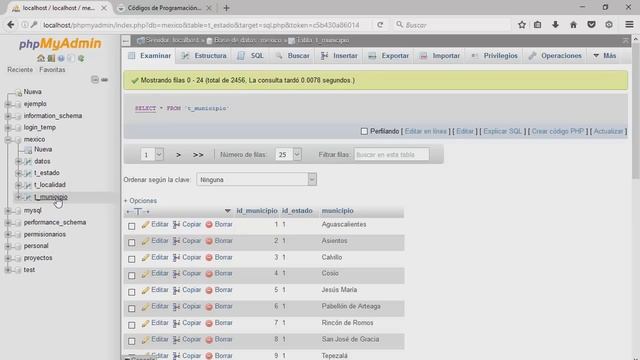Open the Más dropdown tab
This screenshot has width=640, height=360.
pyautogui.click(x=604, y=56)
